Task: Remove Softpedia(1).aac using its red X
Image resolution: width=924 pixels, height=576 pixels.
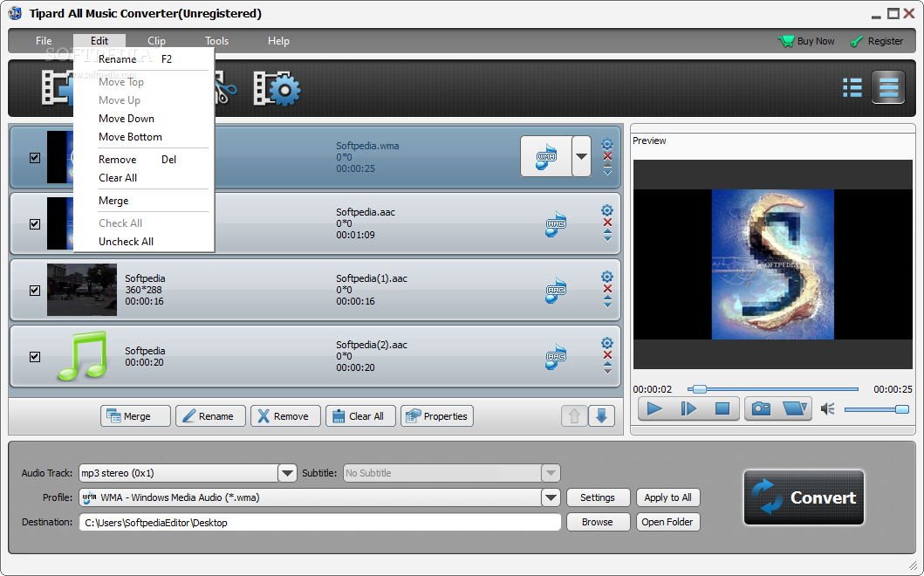Action: pyautogui.click(x=607, y=288)
